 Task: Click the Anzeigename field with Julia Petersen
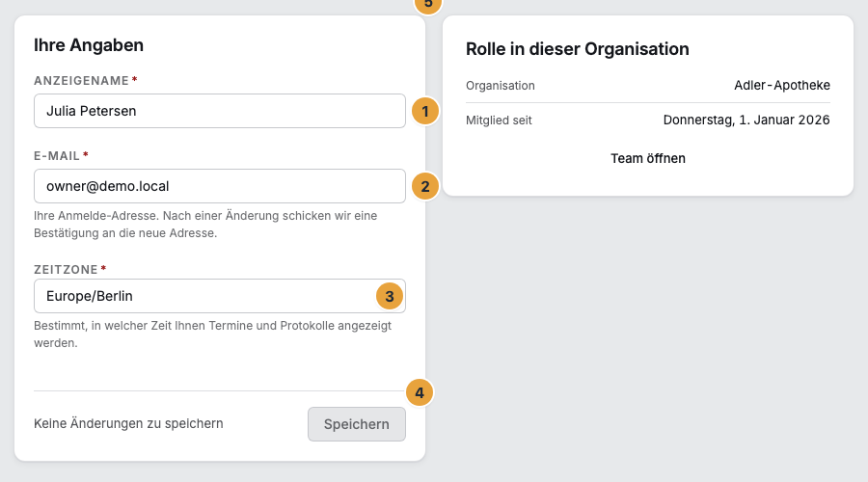click(220, 111)
